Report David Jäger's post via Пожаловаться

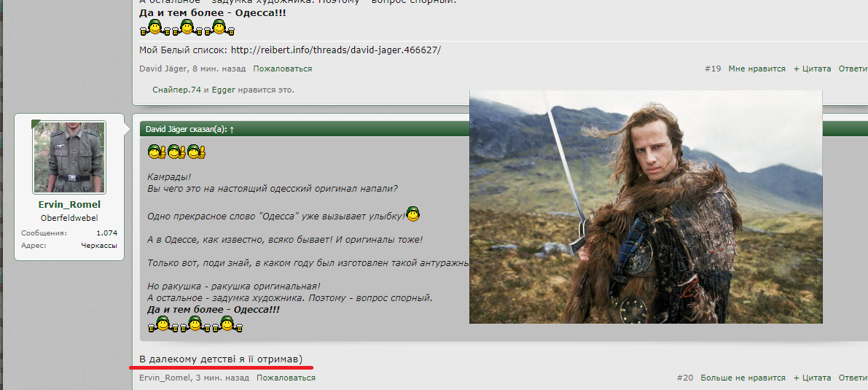pos(282,69)
